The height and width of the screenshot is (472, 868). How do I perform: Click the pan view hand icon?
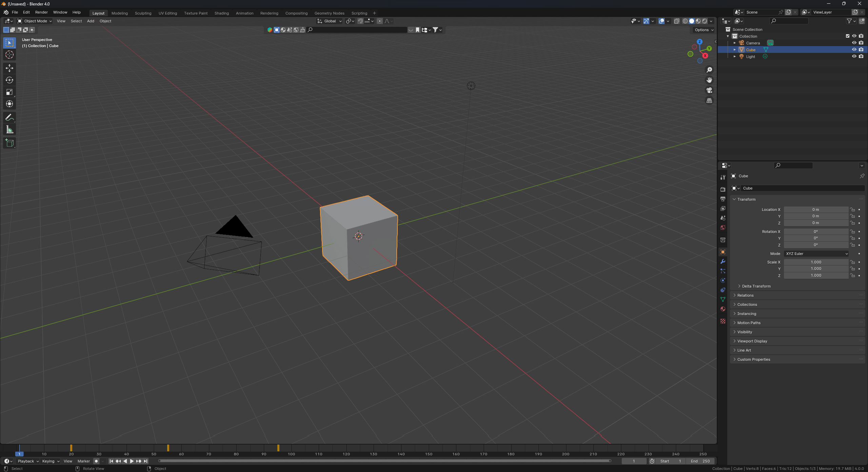(x=709, y=80)
